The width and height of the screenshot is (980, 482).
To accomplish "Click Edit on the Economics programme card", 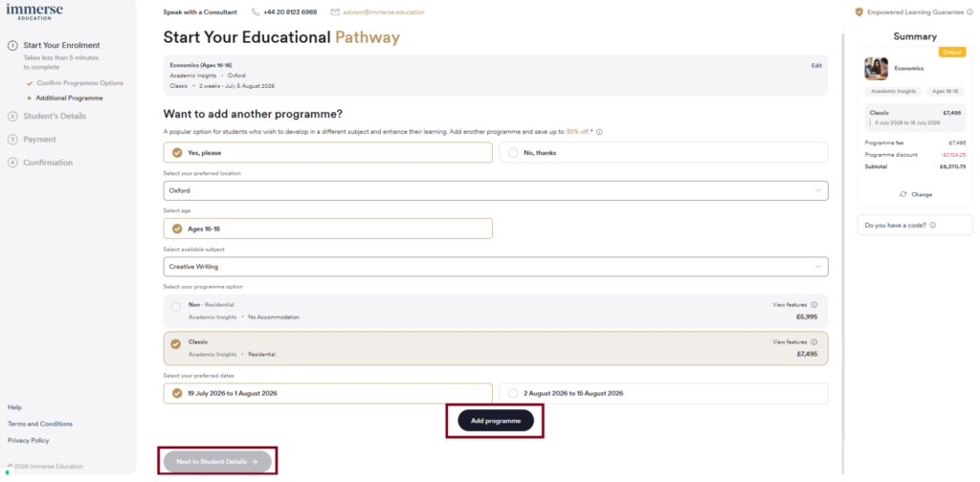I will (816, 65).
